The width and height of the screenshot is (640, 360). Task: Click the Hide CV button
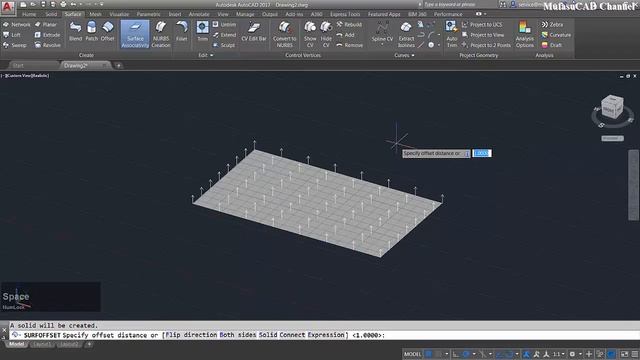(326, 35)
